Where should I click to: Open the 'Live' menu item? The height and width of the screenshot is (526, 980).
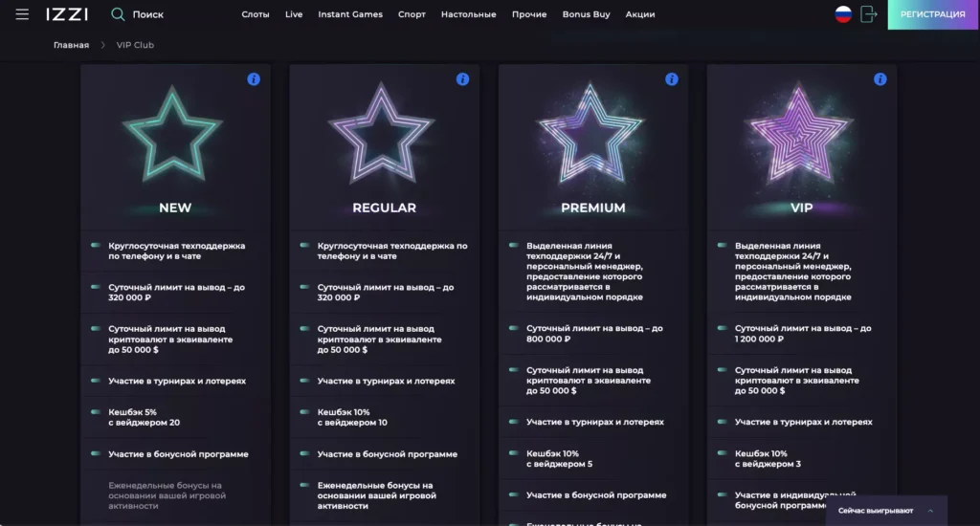(294, 15)
